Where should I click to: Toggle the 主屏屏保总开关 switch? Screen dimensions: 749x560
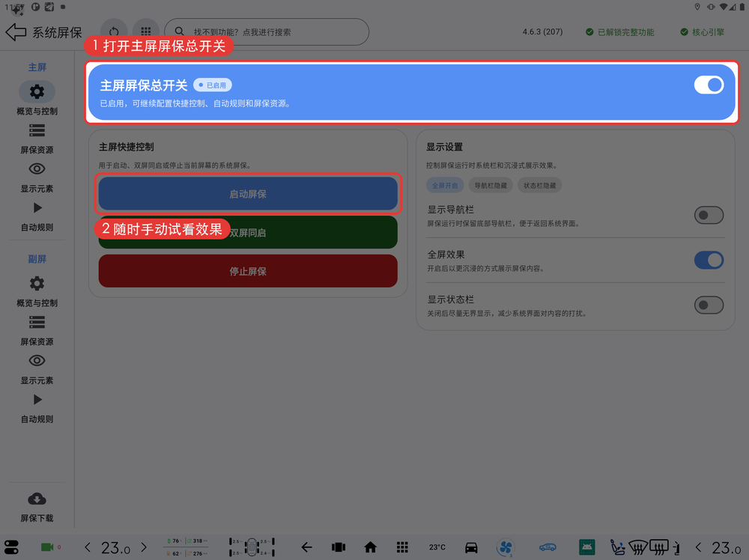709,85
